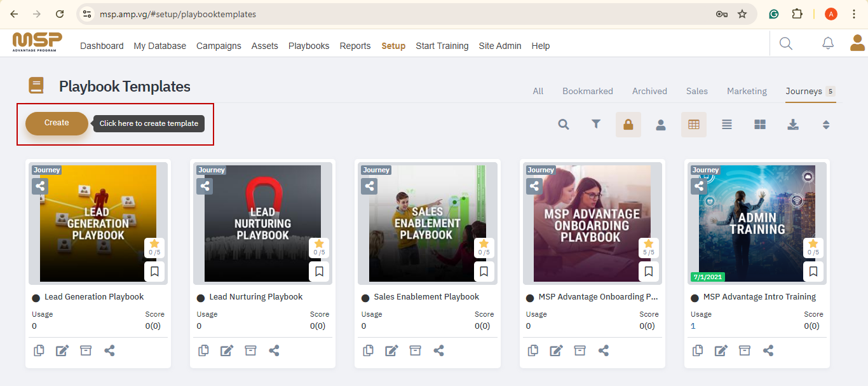Select the All tab
The image size is (868, 386).
click(538, 91)
